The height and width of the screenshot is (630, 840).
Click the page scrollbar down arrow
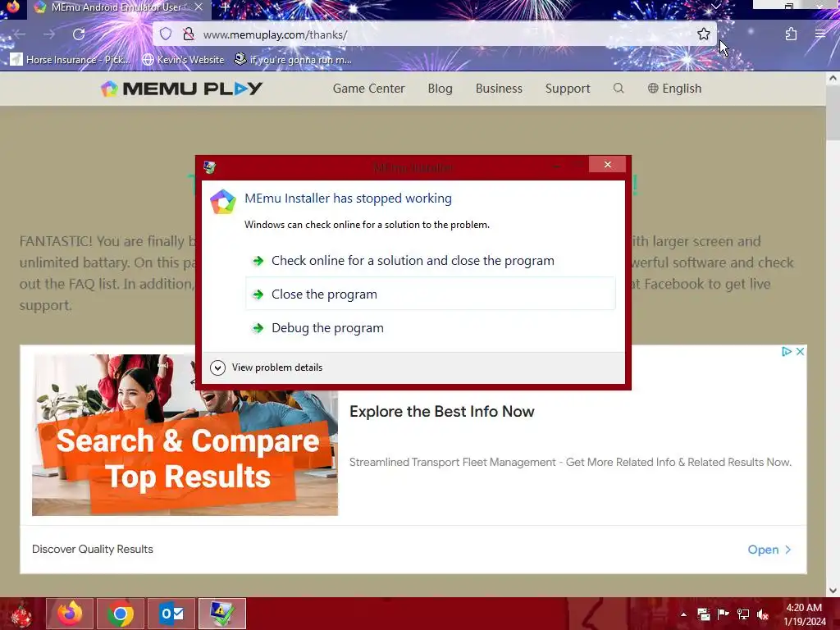pyautogui.click(x=833, y=591)
